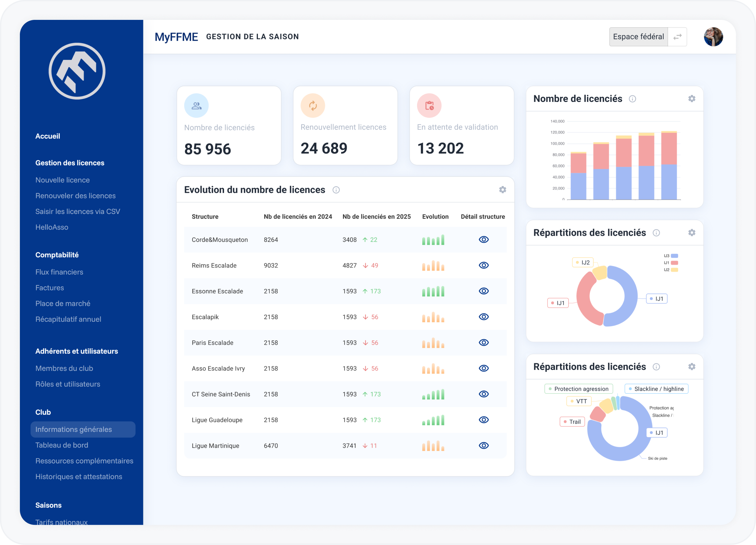Go to Tableau de bord in sidebar
756x545 pixels.
(x=62, y=445)
